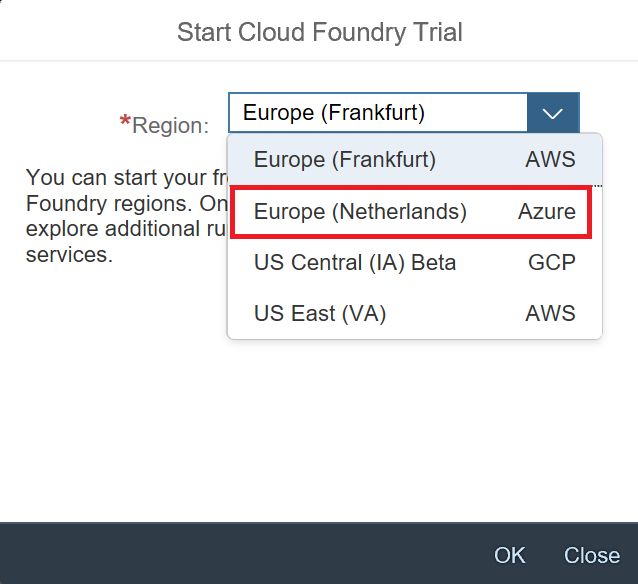Click the AWS label beside US East (VA)
The image size is (638, 584).
coord(550,314)
